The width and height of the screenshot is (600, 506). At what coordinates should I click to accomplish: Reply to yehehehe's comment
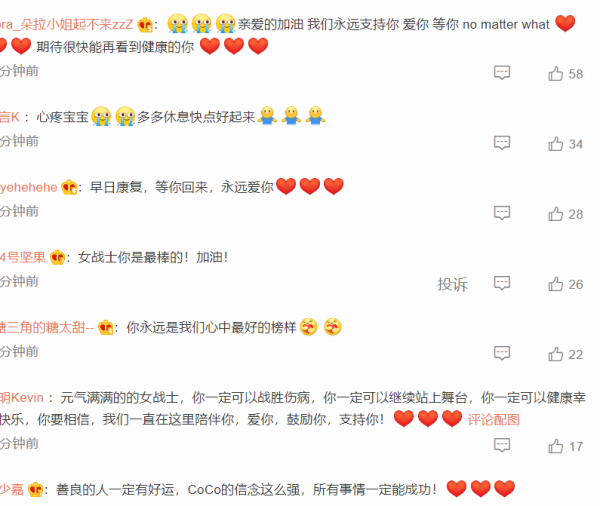(x=502, y=213)
